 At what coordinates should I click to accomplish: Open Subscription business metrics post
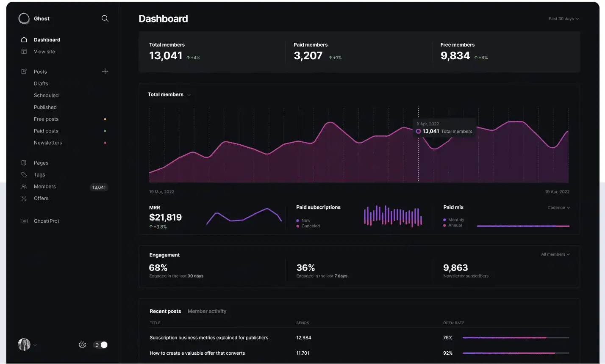coord(209,338)
